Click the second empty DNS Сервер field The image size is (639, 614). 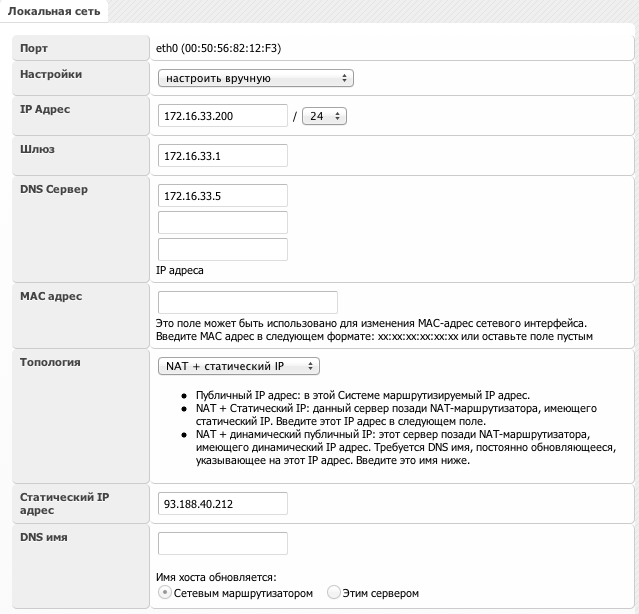pos(223,222)
